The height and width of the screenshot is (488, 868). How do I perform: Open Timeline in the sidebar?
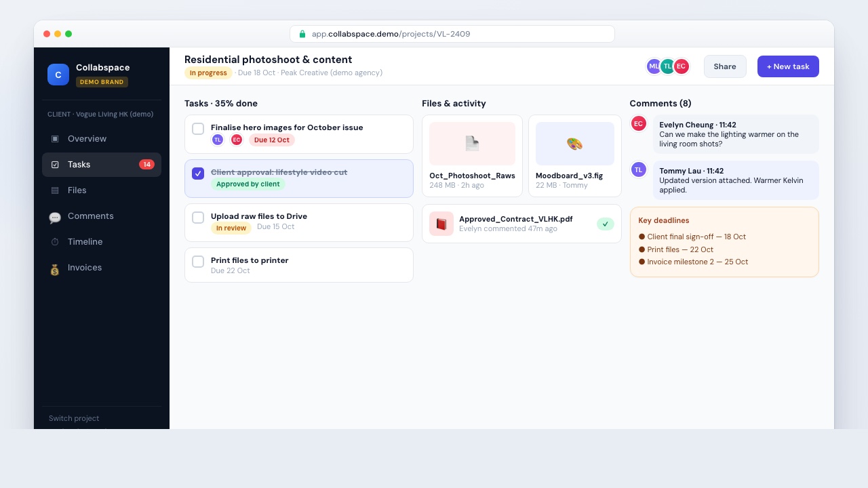(x=102, y=242)
